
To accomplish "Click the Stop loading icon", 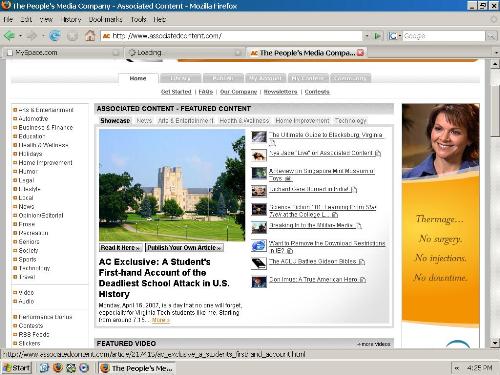I will pos(72,36).
